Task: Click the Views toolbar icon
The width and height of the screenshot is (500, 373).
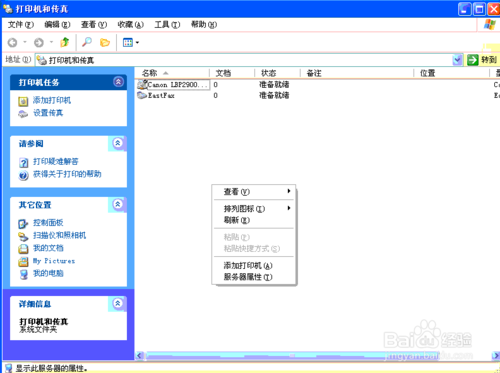Action: pyautogui.click(x=128, y=43)
